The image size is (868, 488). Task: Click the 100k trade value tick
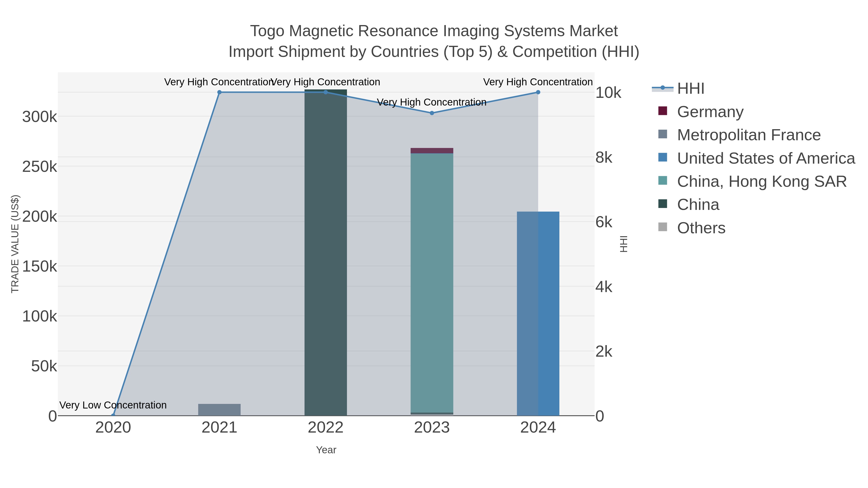tap(40, 316)
